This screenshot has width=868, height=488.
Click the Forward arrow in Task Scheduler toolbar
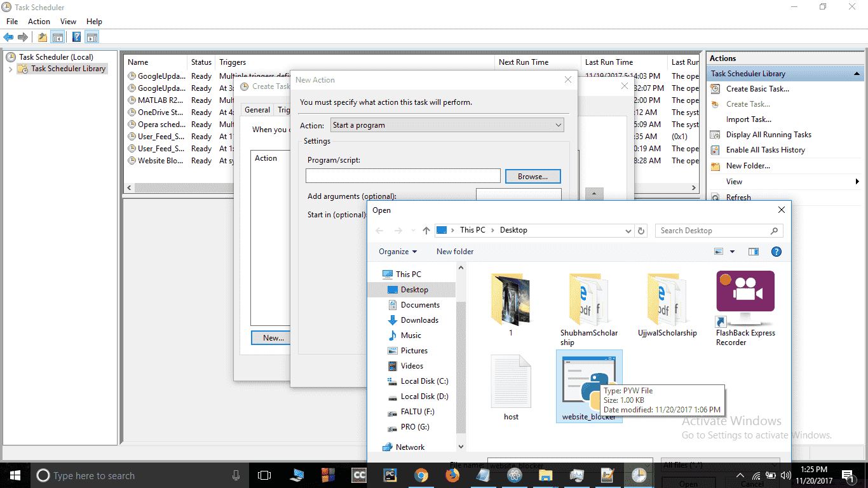[23, 37]
